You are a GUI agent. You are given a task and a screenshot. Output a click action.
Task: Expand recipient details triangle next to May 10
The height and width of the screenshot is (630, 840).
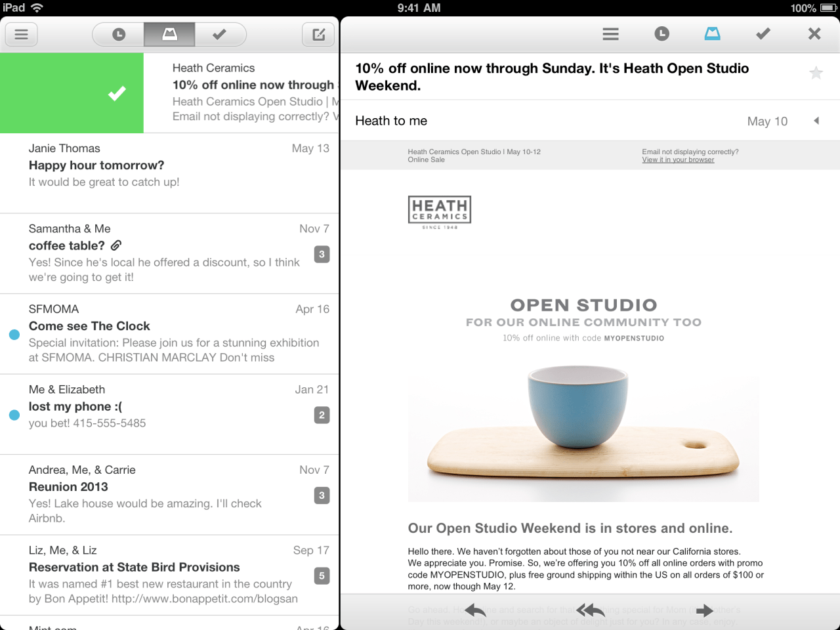[816, 121]
